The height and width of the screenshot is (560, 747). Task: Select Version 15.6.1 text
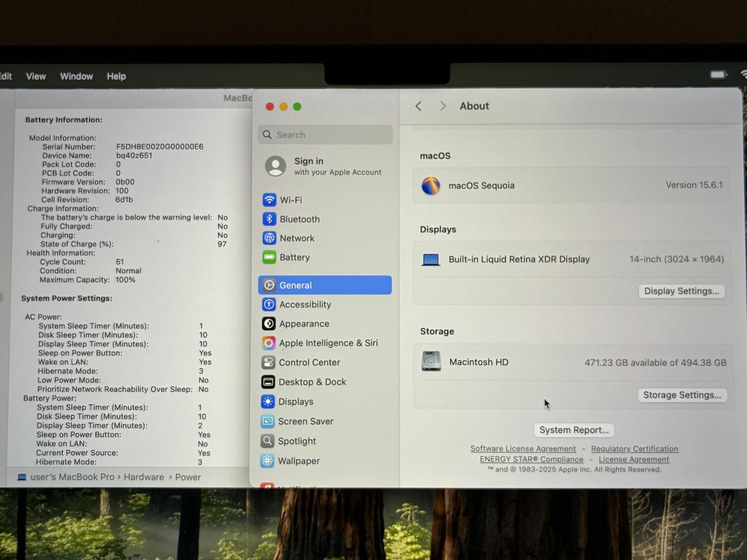tap(694, 185)
